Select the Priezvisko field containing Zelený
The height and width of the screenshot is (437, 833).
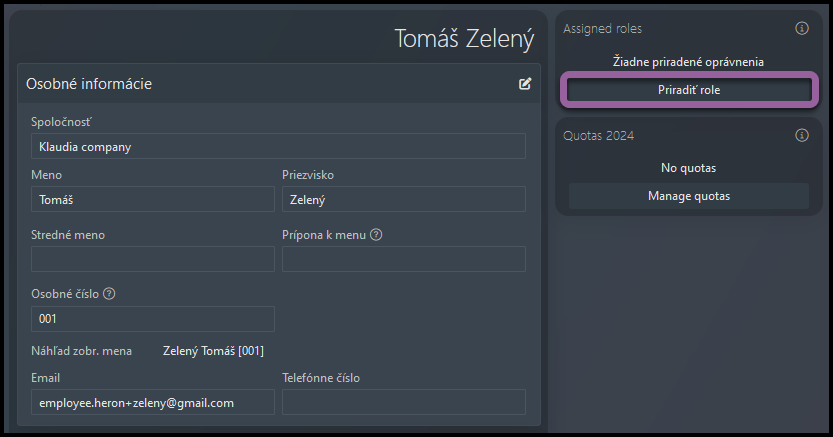(x=404, y=200)
